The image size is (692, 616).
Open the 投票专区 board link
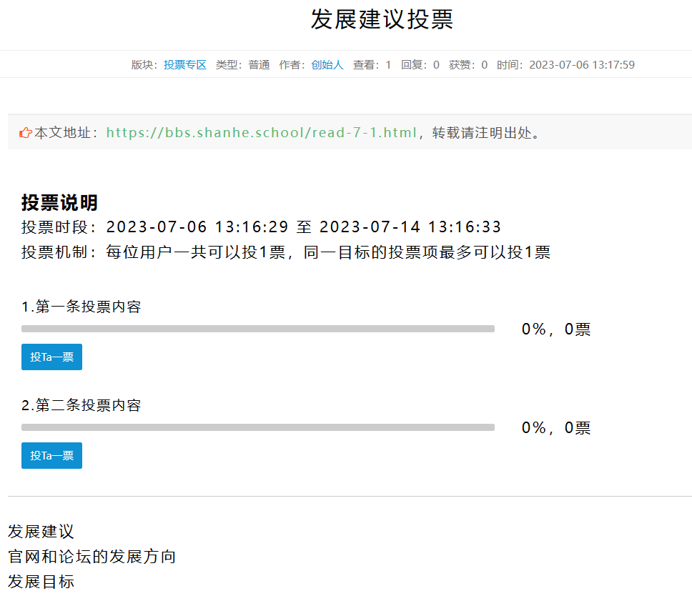coord(185,65)
